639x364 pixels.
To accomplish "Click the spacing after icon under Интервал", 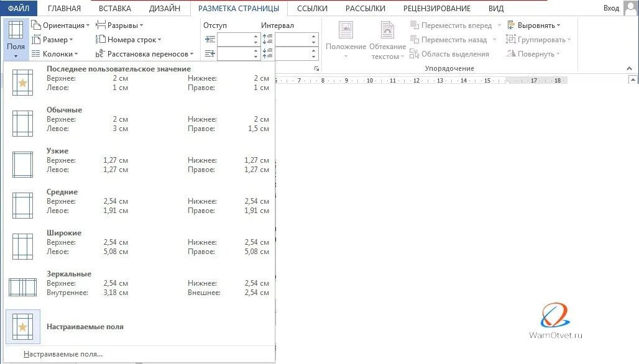I will (267, 53).
